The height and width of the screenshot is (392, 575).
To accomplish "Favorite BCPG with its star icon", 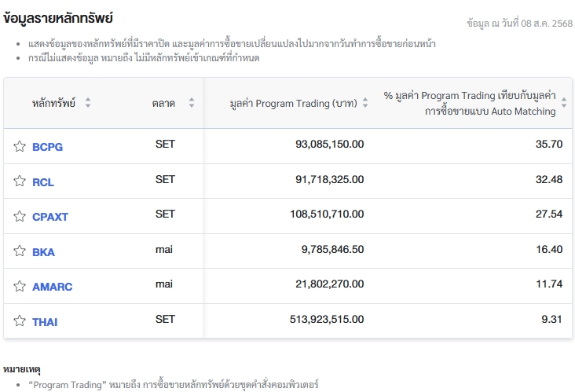I will tap(20, 146).
